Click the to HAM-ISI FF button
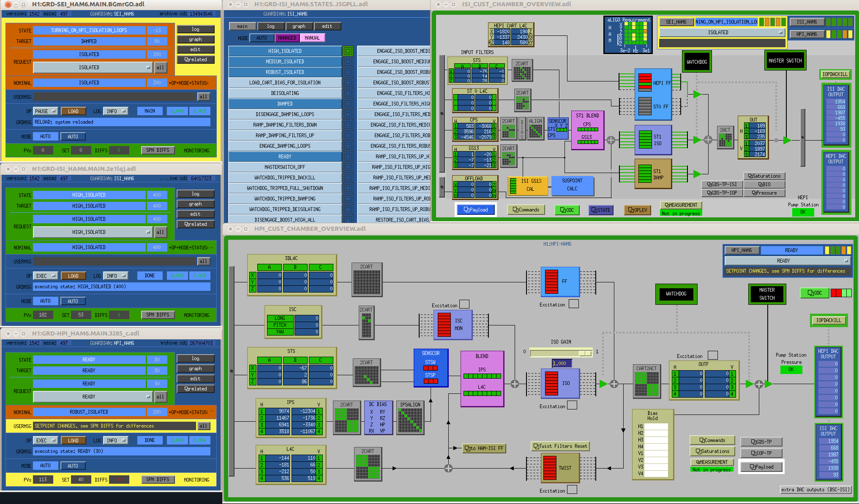The image size is (859, 504). tap(484, 448)
